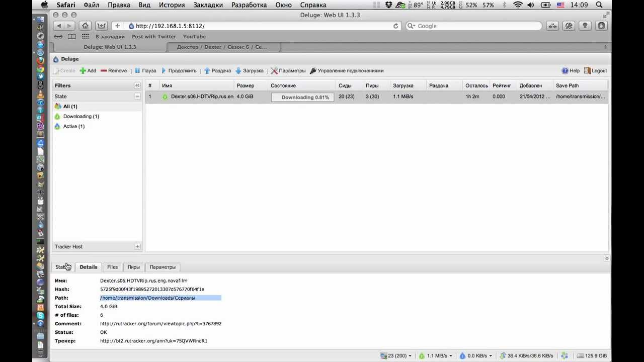Open the Пиры details tab
The width and height of the screenshot is (644, 362).
(x=133, y=267)
